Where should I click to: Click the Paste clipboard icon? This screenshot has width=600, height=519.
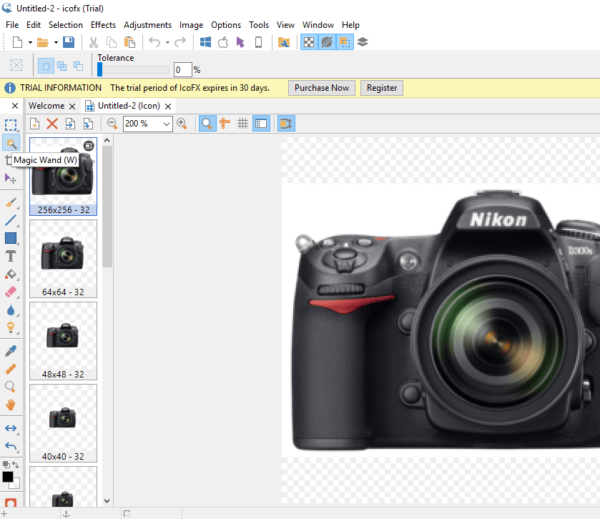tap(130, 42)
